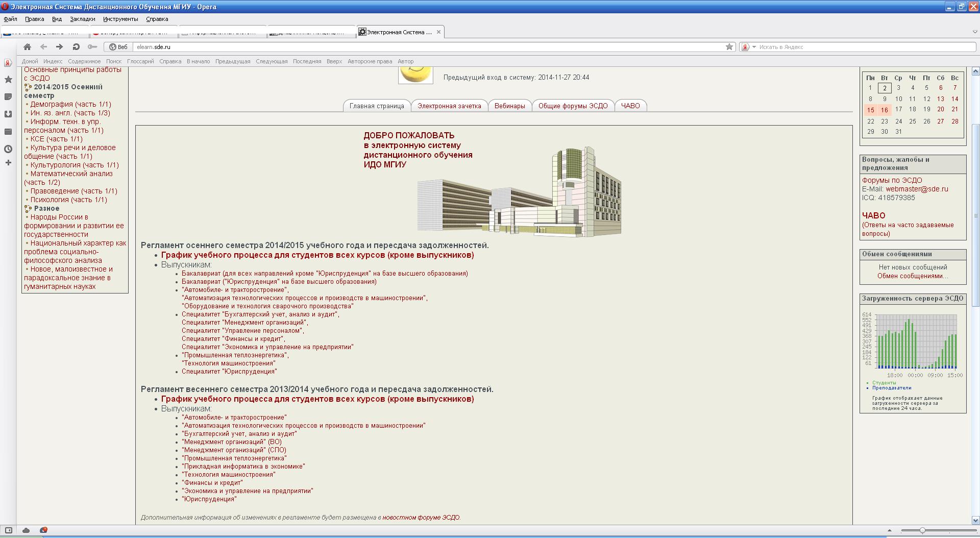980x538 pixels.
Task: Open Психология (часть 1/1) course link
Action: coord(68,200)
